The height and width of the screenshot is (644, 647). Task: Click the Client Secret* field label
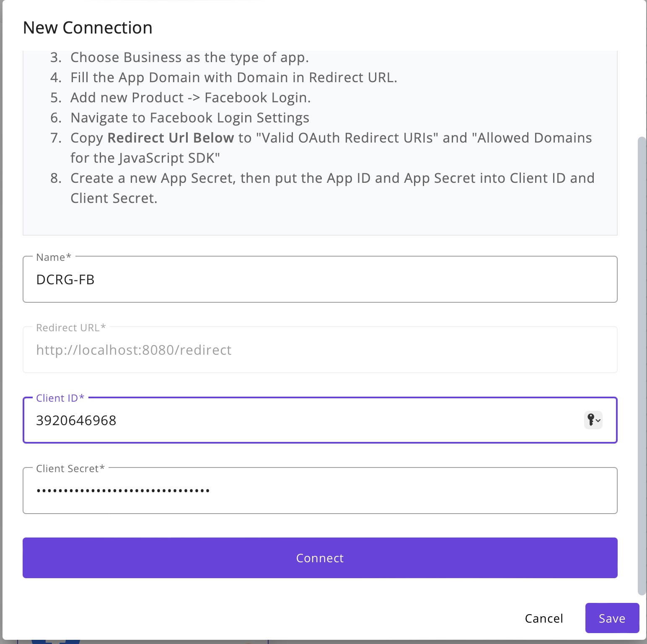pos(70,468)
